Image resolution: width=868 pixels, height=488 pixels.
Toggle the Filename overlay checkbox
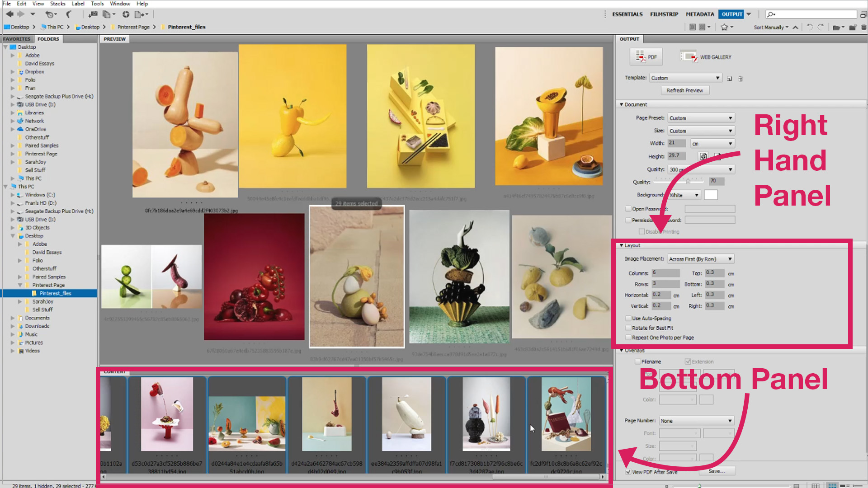[x=637, y=361]
